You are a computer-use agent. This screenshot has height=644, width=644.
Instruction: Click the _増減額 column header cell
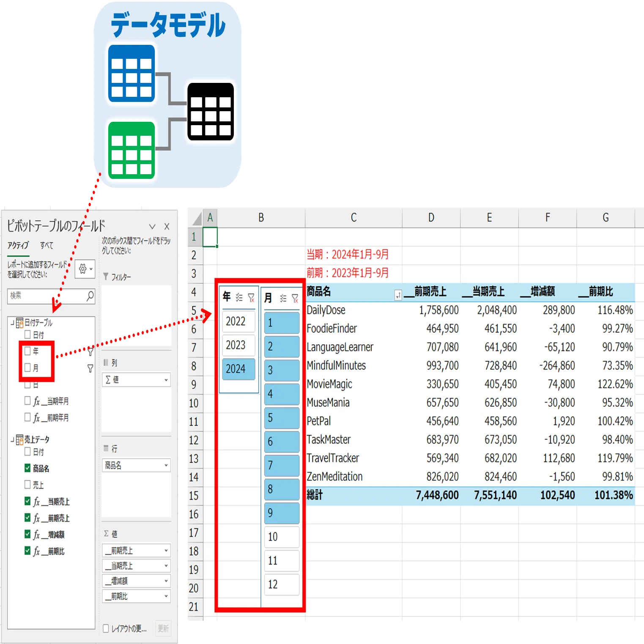click(x=548, y=292)
